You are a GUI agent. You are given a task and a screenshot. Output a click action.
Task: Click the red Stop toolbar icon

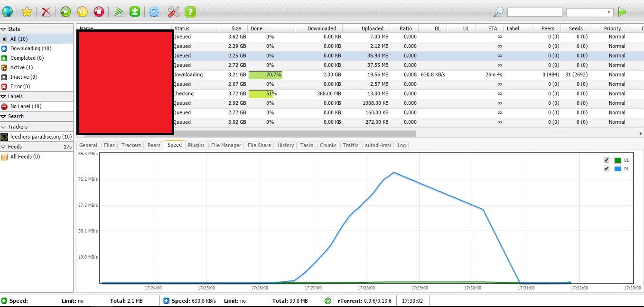(x=99, y=12)
